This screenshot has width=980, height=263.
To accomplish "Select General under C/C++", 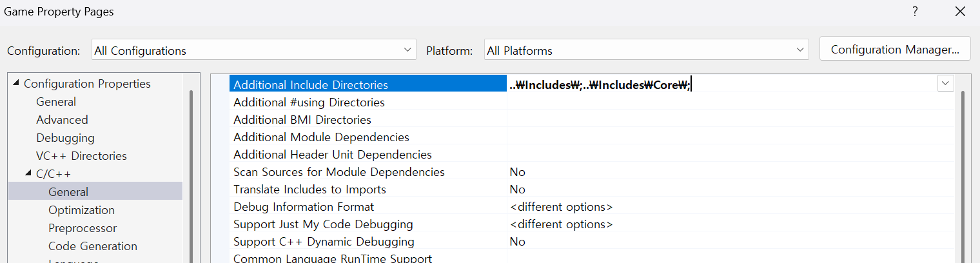I will (x=68, y=192).
